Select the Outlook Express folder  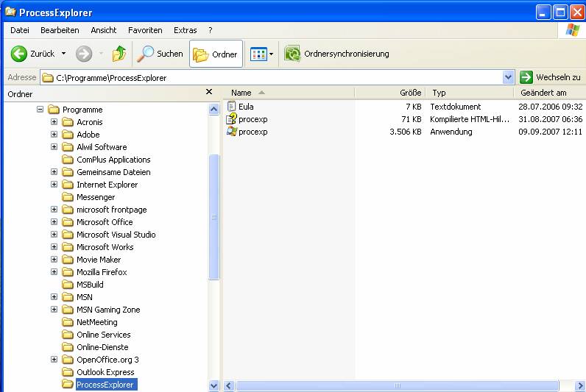pyautogui.click(x=105, y=372)
